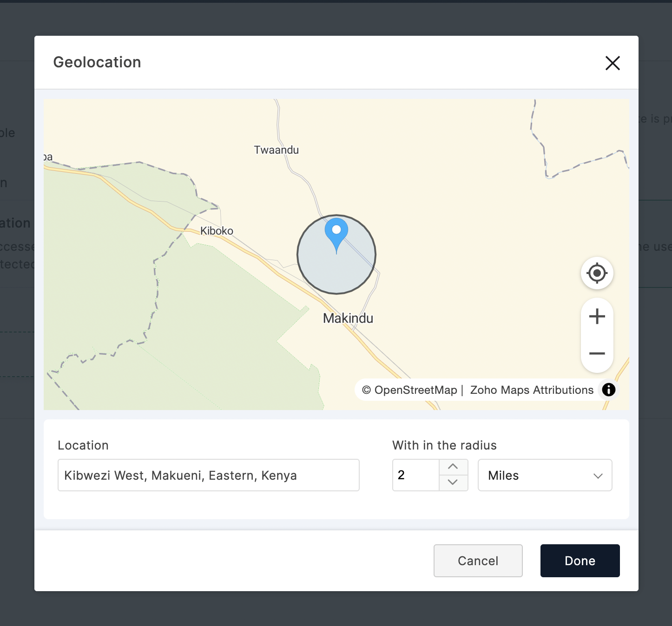Open the Zoho Maps Attributions link

point(532,390)
